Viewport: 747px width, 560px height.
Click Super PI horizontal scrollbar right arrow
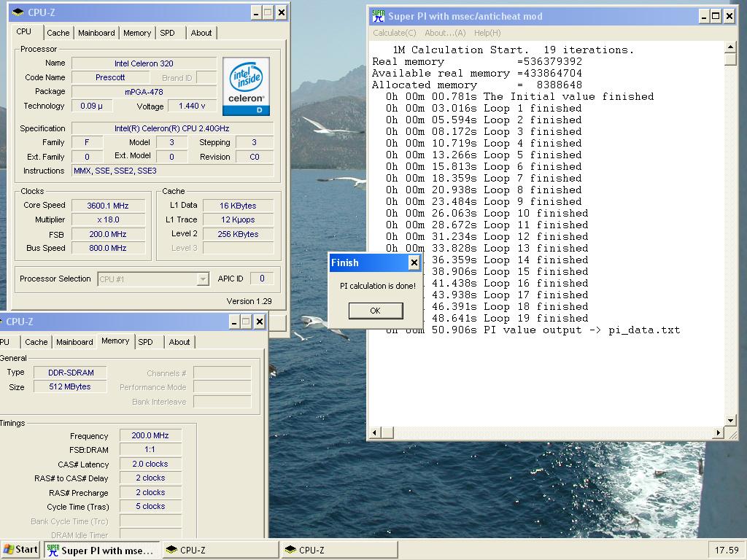tap(719, 433)
